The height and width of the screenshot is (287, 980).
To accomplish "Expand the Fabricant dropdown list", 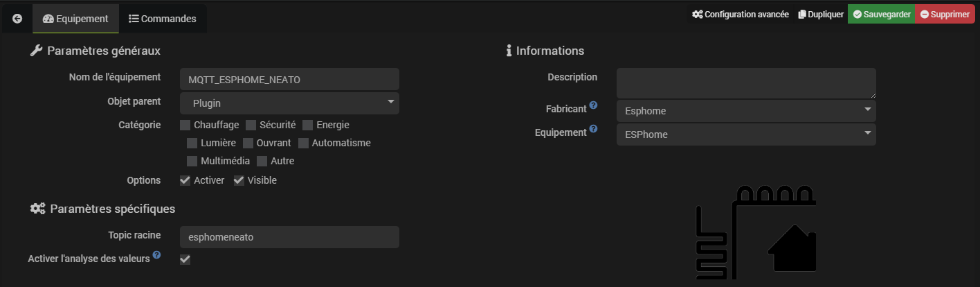I will click(x=746, y=111).
